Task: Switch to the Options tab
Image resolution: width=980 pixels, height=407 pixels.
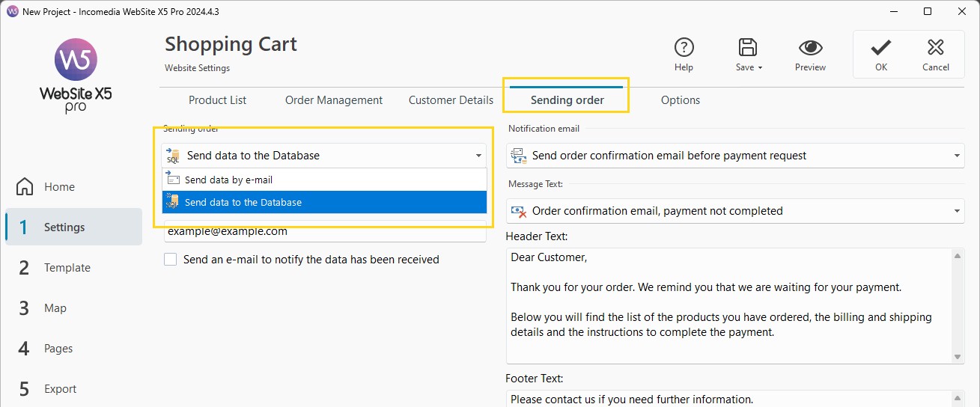Action: pyautogui.click(x=681, y=100)
